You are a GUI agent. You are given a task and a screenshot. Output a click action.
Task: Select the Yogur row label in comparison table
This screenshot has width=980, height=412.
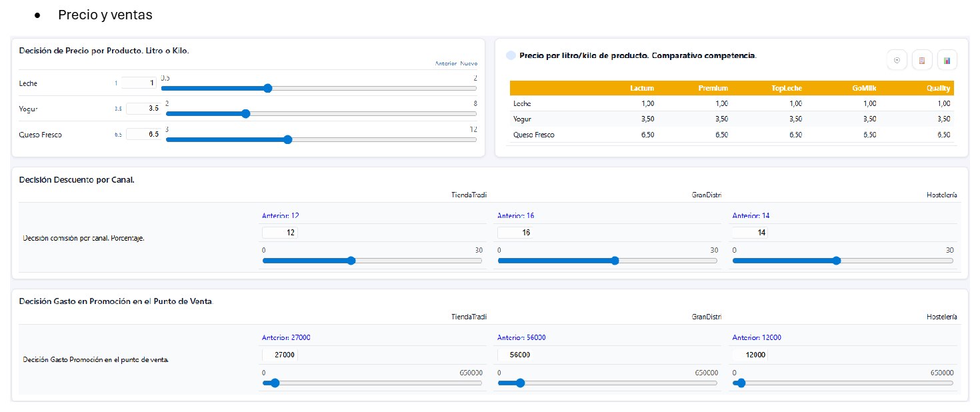[522, 119]
